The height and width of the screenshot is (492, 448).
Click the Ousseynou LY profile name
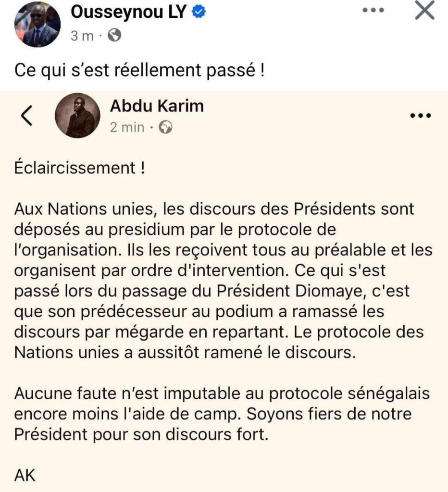(128, 13)
